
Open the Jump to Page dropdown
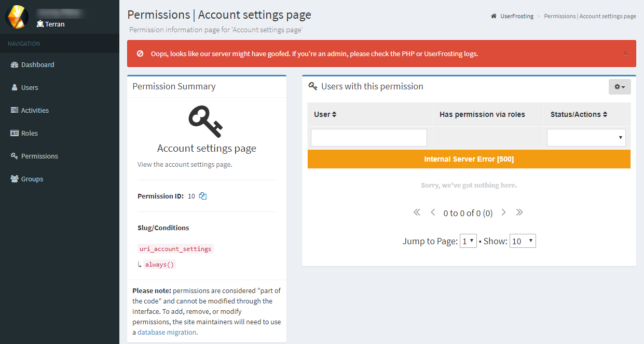click(x=468, y=241)
